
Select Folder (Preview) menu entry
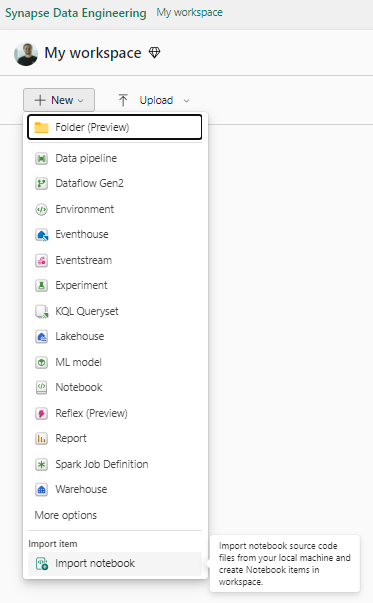coord(115,127)
